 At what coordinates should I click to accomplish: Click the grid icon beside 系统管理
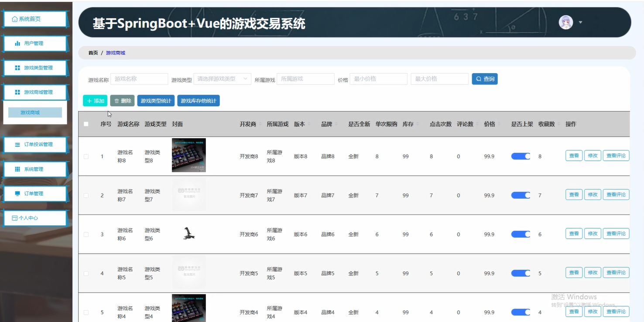pyautogui.click(x=17, y=169)
